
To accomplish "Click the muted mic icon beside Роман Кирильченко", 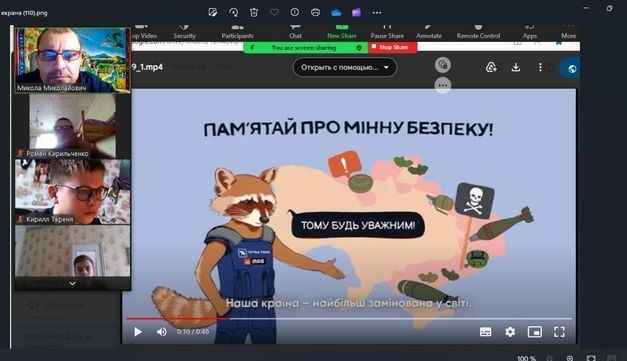I will pyautogui.click(x=20, y=154).
